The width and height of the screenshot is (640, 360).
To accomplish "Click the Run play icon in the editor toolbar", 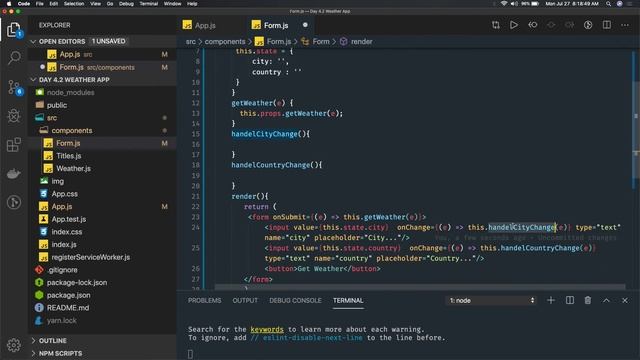I will click(x=514, y=25).
